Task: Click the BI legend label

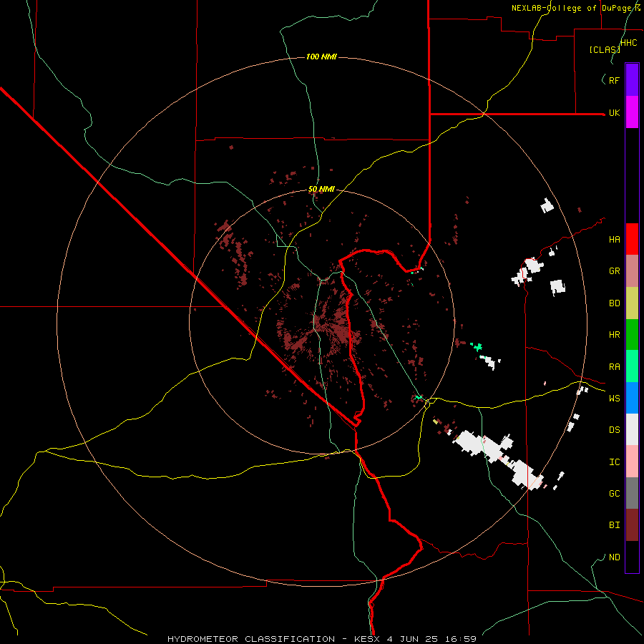Action: tap(615, 525)
